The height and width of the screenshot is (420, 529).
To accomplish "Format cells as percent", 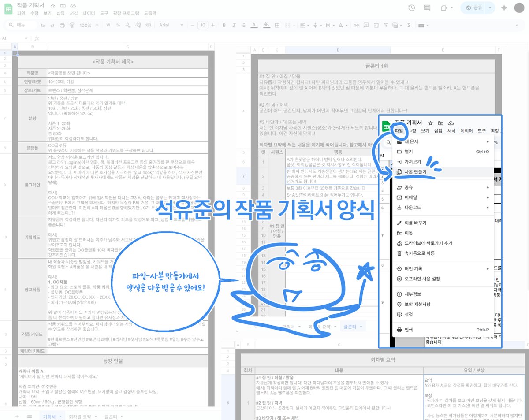I will (x=118, y=25).
